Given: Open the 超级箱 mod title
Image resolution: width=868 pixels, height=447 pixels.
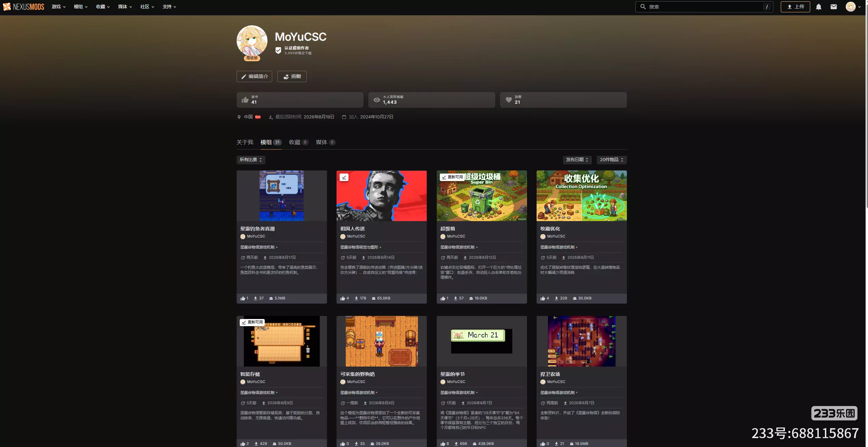Looking at the screenshot, I should click(x=448, y=229).
